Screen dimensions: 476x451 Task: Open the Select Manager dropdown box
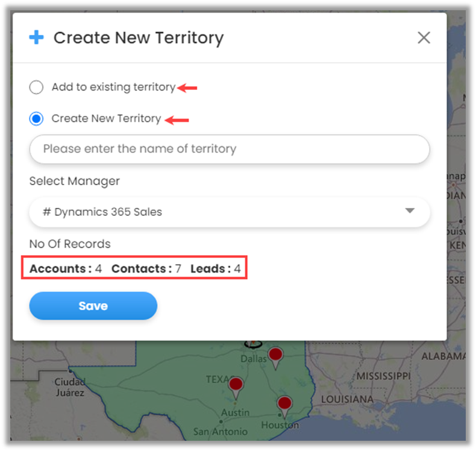[x=229, y=212]
